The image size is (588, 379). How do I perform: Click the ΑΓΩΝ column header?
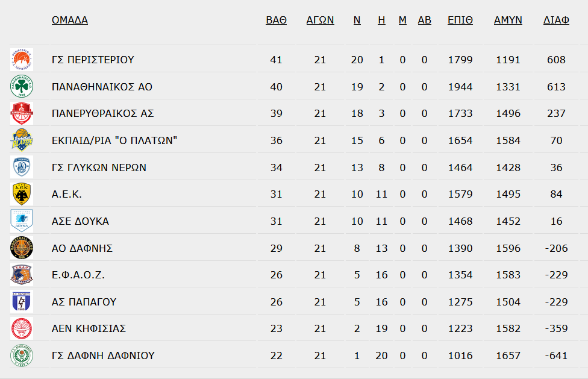(x=320, y=20)
